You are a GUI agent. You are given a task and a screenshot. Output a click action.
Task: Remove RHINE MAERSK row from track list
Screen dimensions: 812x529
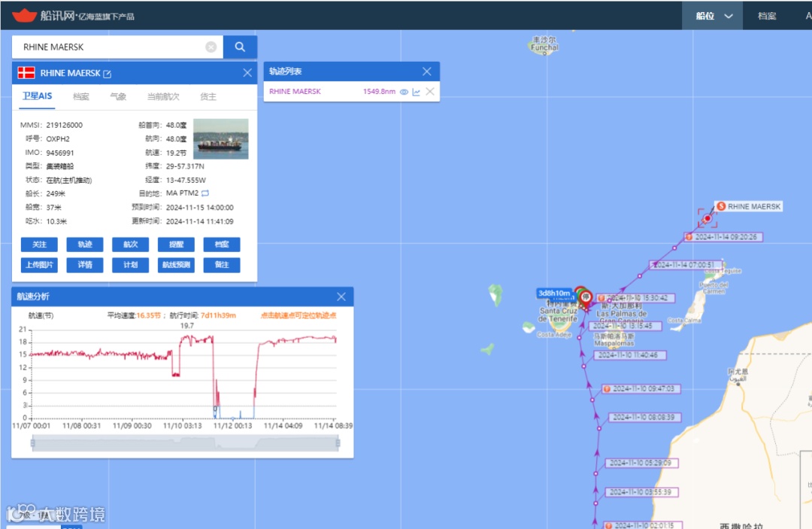pos(430,92)
